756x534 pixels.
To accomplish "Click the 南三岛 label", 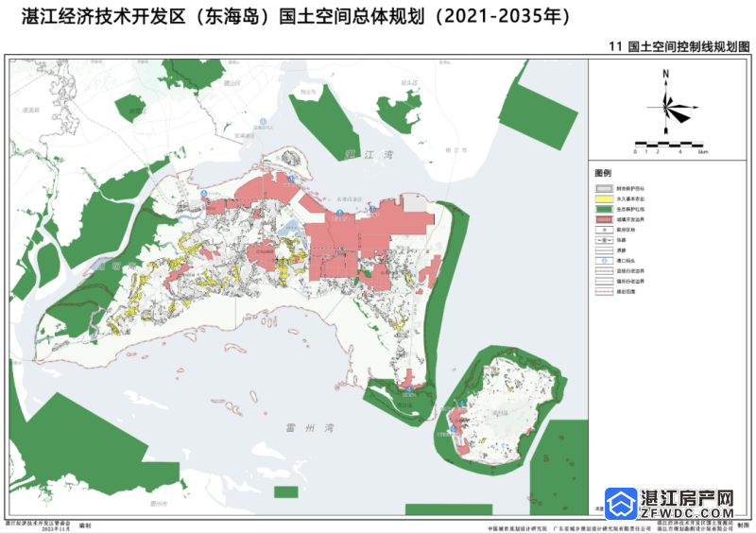I will [456, 150].
